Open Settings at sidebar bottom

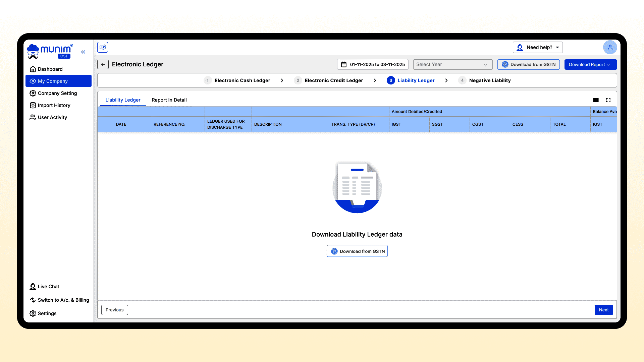pyautogui.click(x=47, y=313)
